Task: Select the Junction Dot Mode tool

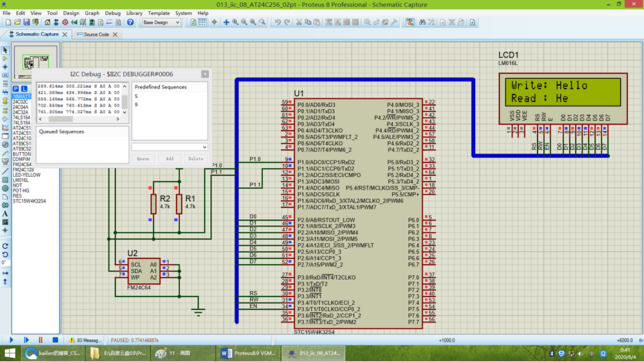Action: (5, 67)
